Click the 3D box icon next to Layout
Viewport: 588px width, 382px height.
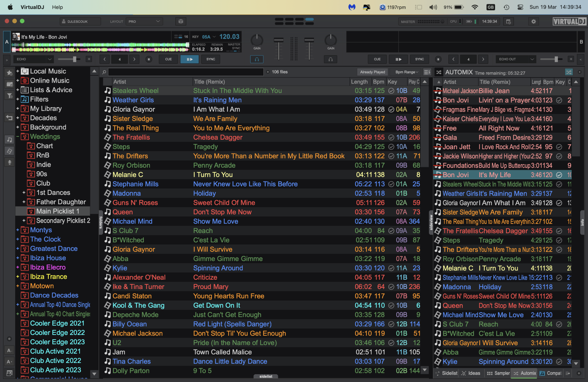[181, 21]
